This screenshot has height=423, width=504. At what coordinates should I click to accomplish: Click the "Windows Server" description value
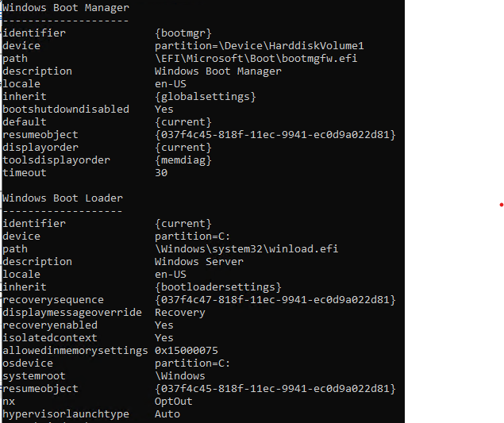(x=198, y=262)
